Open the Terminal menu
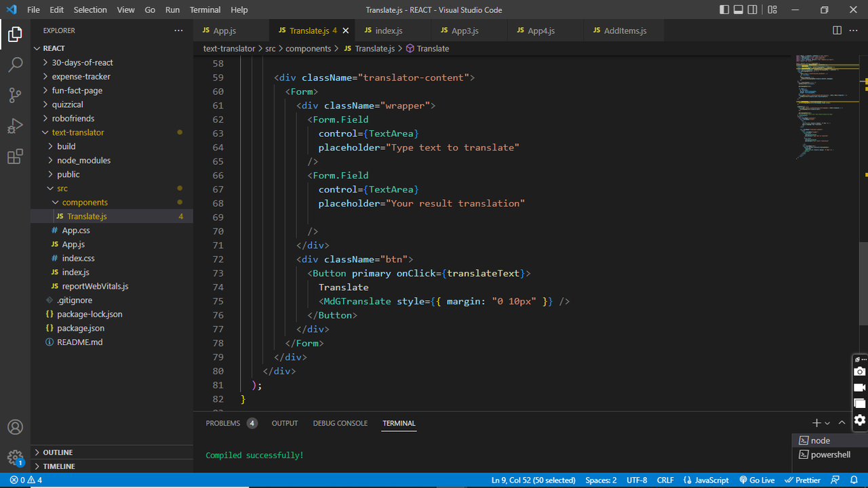Viewport: 868px width, 488px height. [x=205, y=9]
